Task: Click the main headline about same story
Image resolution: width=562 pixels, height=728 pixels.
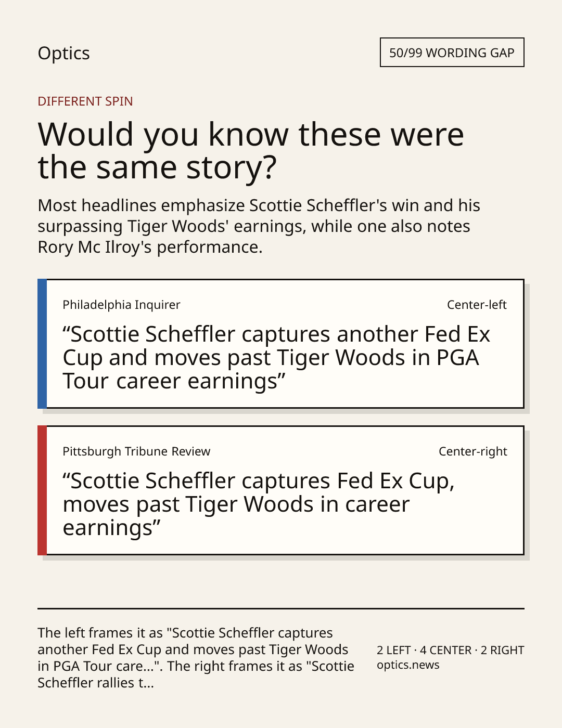Action: [251, 150]
